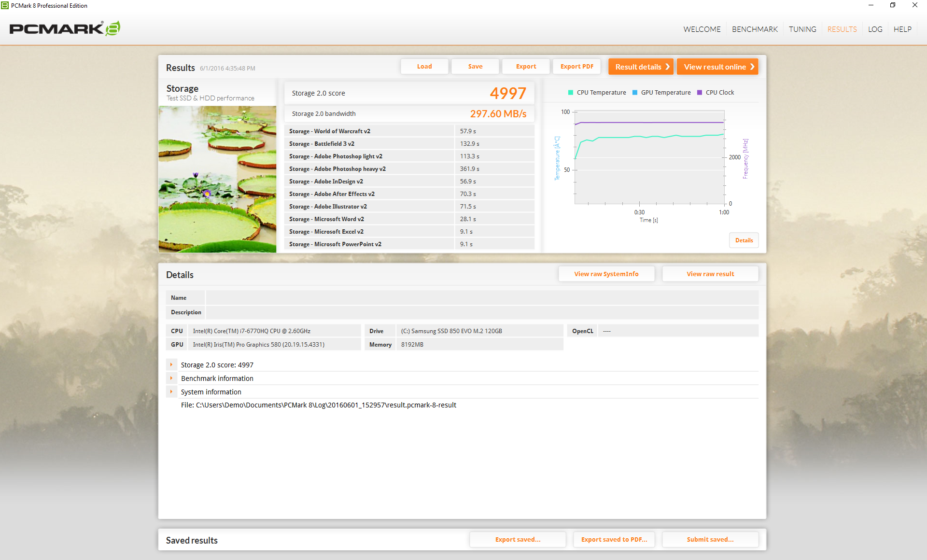The image size is (927, 560).
Task: Expand the Storage 2.0 score section
Action: click(x=171, y=365)
